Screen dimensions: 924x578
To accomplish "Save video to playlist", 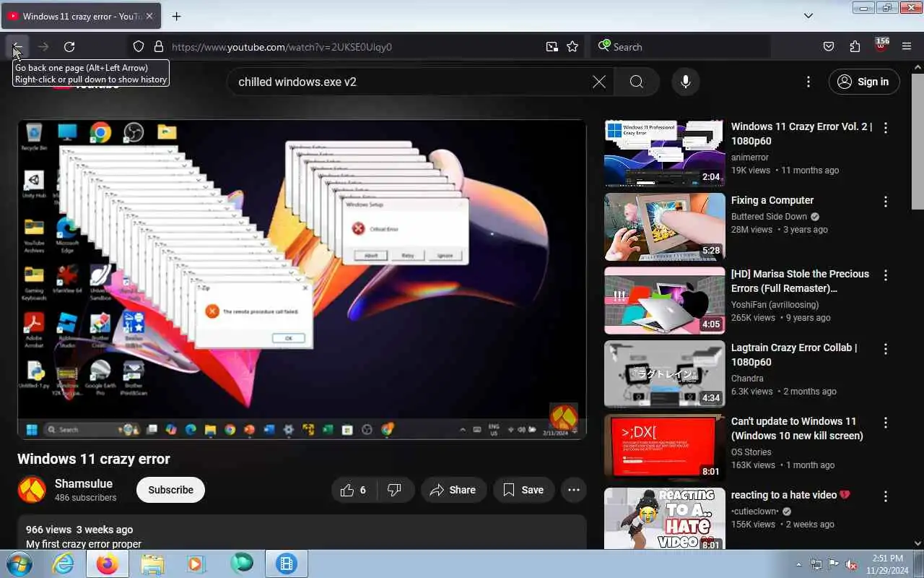I will 524,490.
